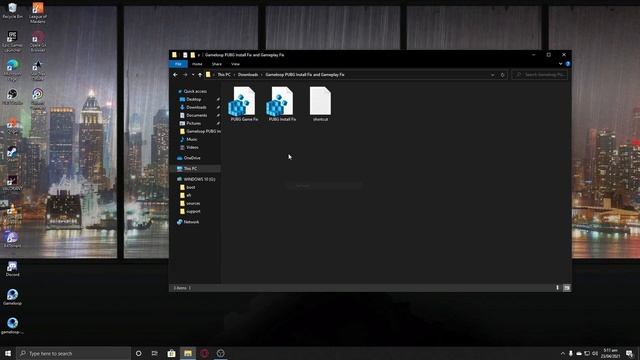This screenshot has width=640, height=360.
Task: Click the Properties icon in title bar
Action: click(185, 55)
